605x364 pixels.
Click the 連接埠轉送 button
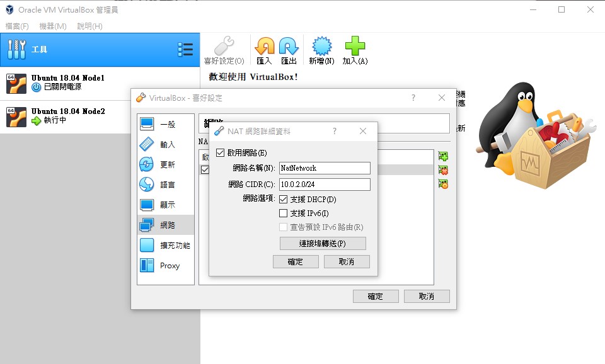[x=323, y=243]
